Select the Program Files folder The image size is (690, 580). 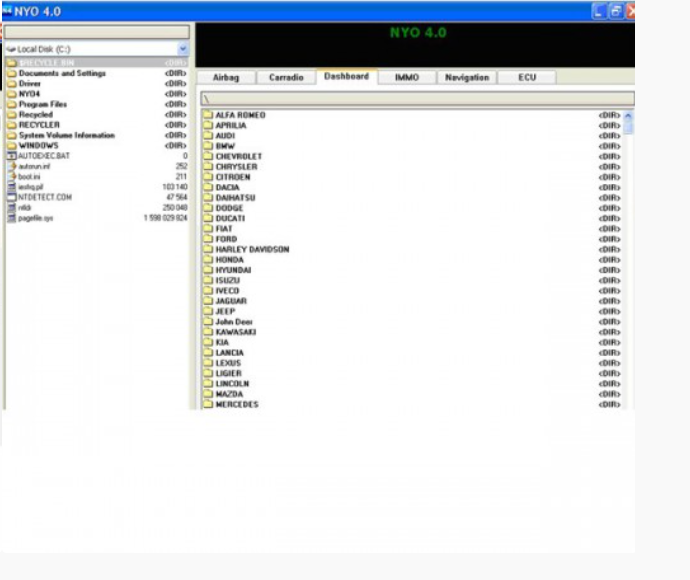point(97,104)
